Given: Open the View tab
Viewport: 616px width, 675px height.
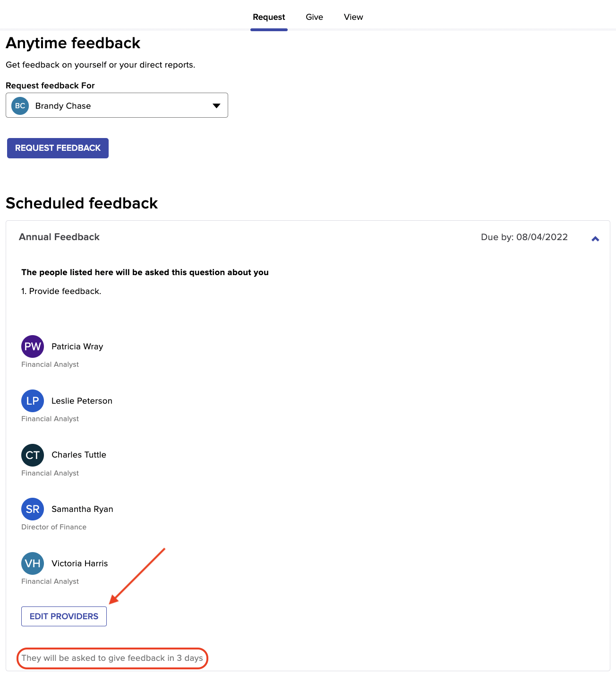Looking at the screenshot, I should (x=353, y=17).
